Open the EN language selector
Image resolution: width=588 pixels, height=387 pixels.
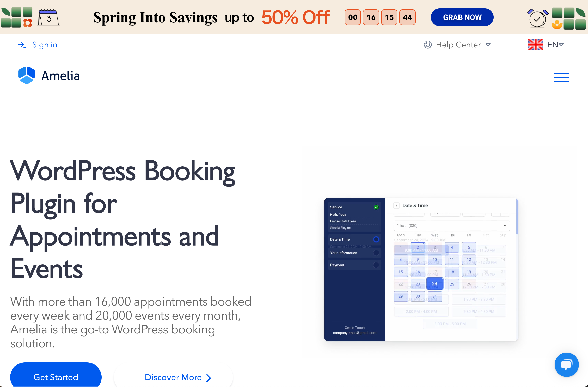[x=555, y=45]
